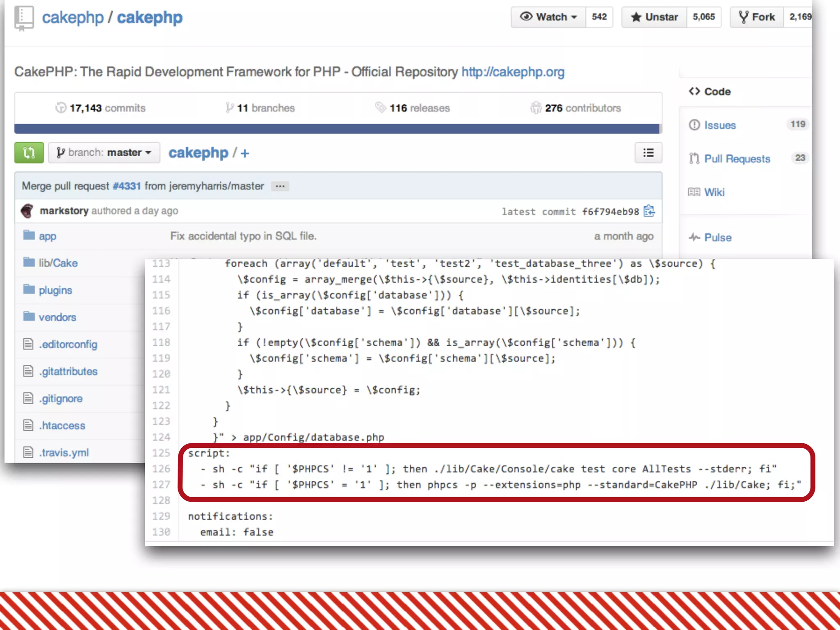Screen dimensions: 840x630
Task: Switch to the Issues tab
Action: point(720,125)
